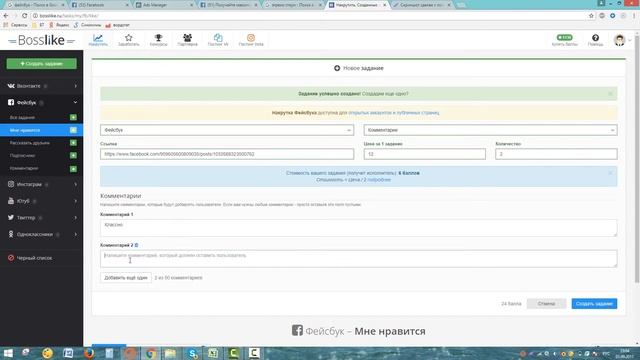640x360 pixels.
Task: Switch to the second Facebook browser tab
Action: [x=229, y=5]
